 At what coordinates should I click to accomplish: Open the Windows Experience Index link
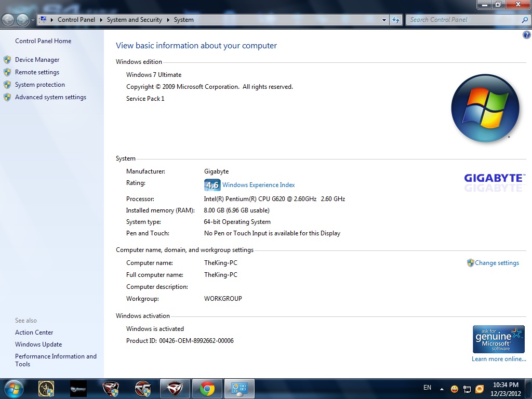(x=259, y=185)
